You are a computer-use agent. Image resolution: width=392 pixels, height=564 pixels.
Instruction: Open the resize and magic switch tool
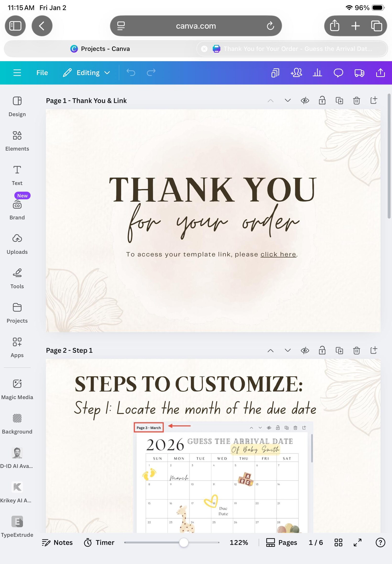pos(275,73)
